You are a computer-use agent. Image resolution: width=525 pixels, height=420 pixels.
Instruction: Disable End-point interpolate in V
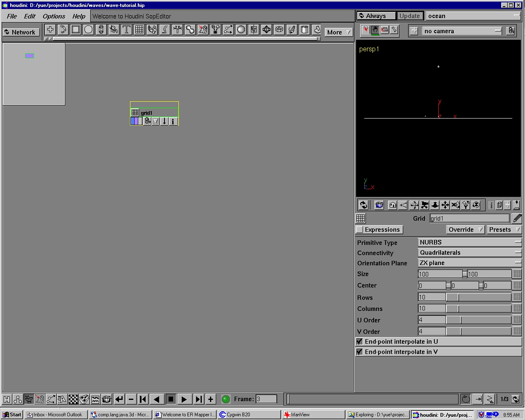(x=359, y=352)
